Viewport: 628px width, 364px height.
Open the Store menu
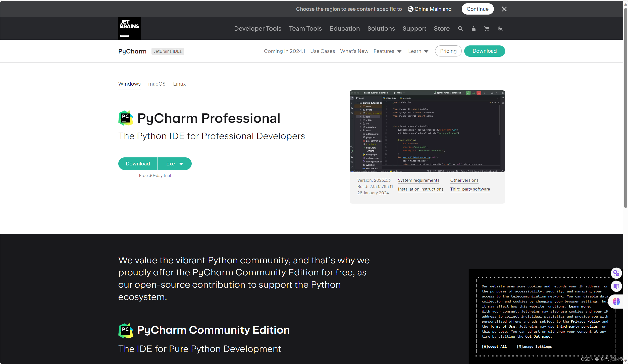point(442,29)
